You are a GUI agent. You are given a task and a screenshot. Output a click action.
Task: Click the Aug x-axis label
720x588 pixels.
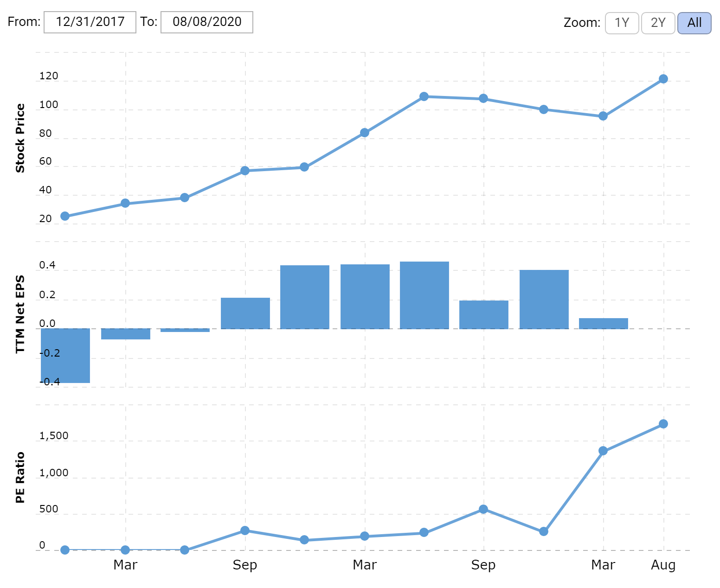663,565
